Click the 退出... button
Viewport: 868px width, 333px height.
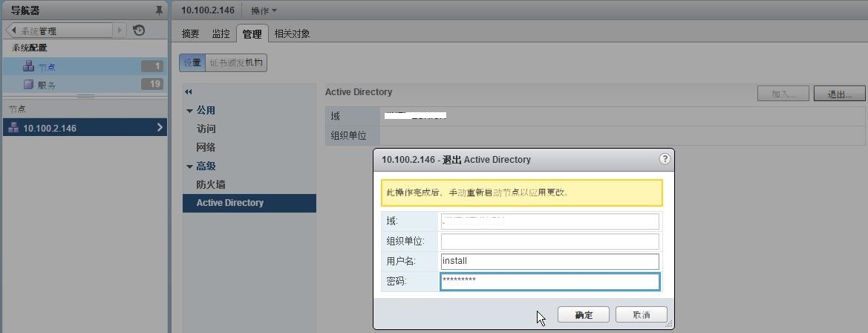839,94
